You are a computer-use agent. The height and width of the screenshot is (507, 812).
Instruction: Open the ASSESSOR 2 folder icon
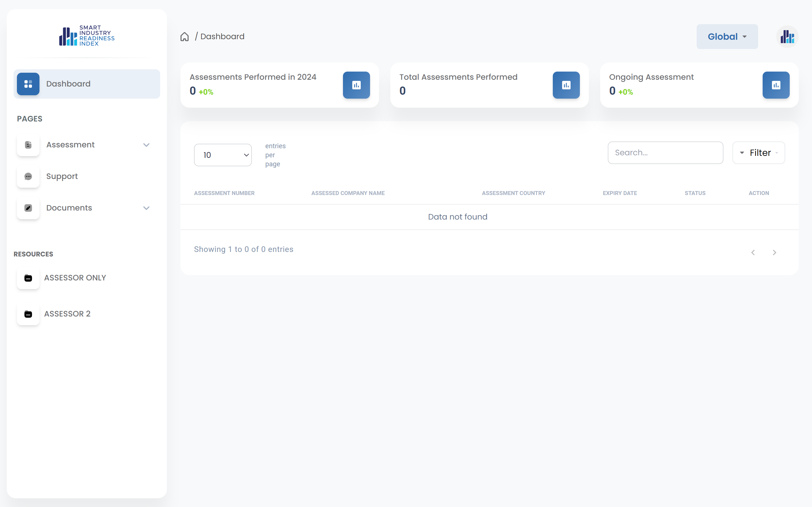pos(28,314)
